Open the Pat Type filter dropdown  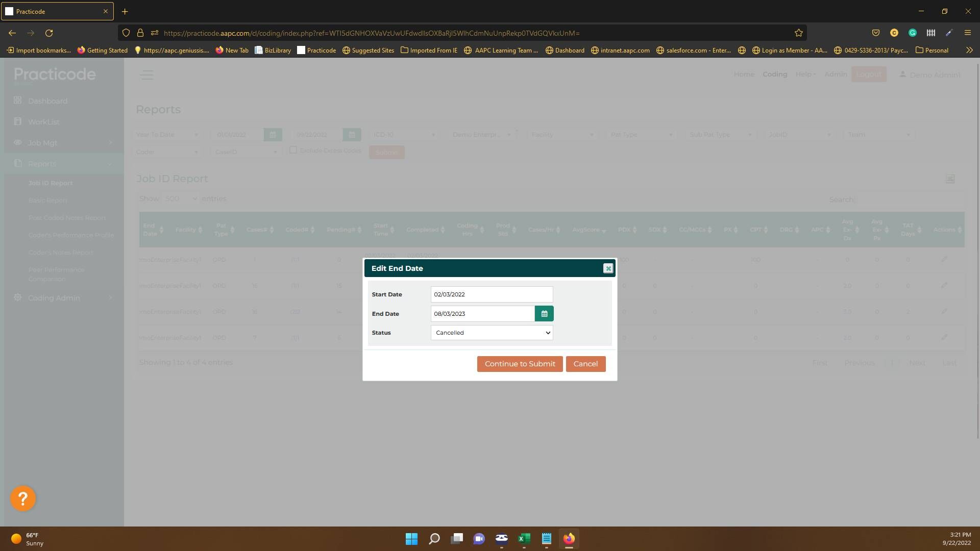point(642,135)
